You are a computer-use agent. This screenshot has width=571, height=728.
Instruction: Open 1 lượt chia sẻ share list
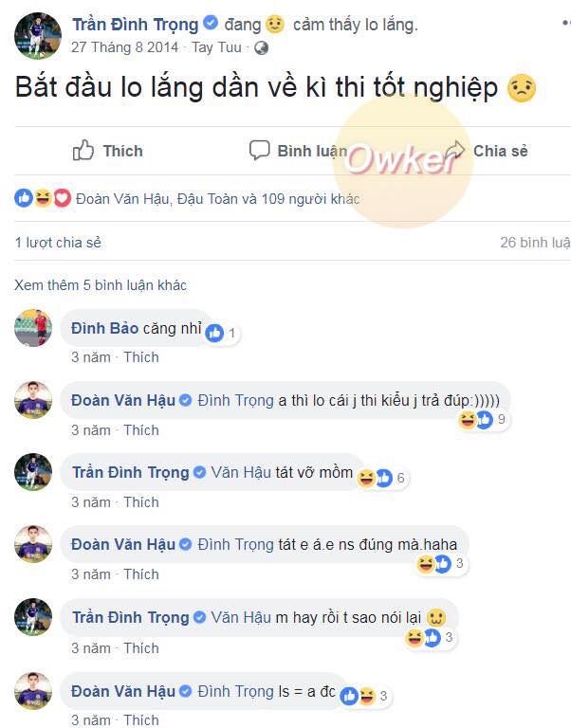pyautogui.click(x=58, y=243)
